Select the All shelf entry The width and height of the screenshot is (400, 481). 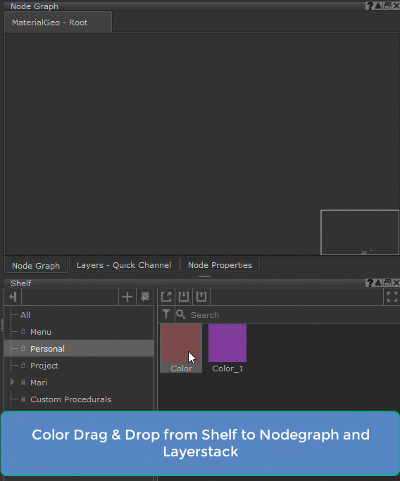click(25, 315)
